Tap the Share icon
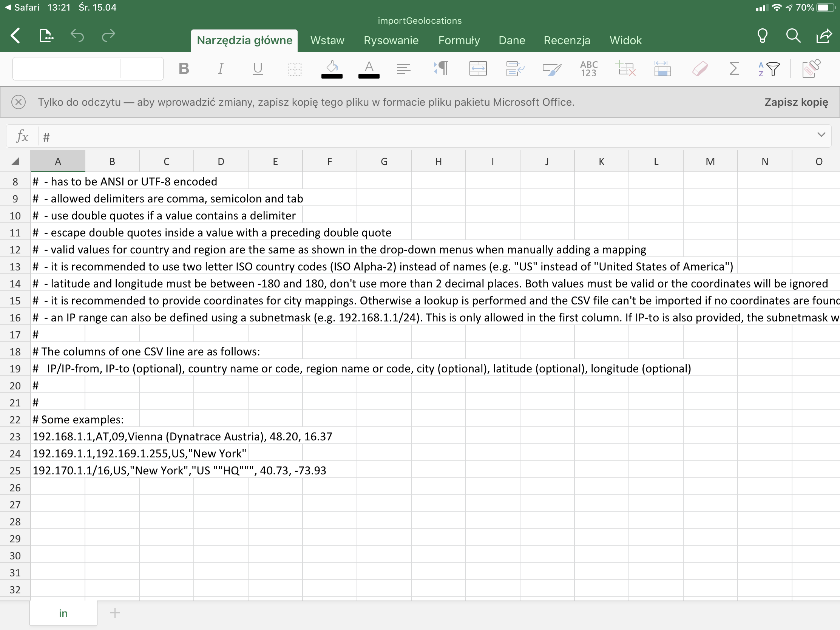840x630 pixels. (824, 36)
